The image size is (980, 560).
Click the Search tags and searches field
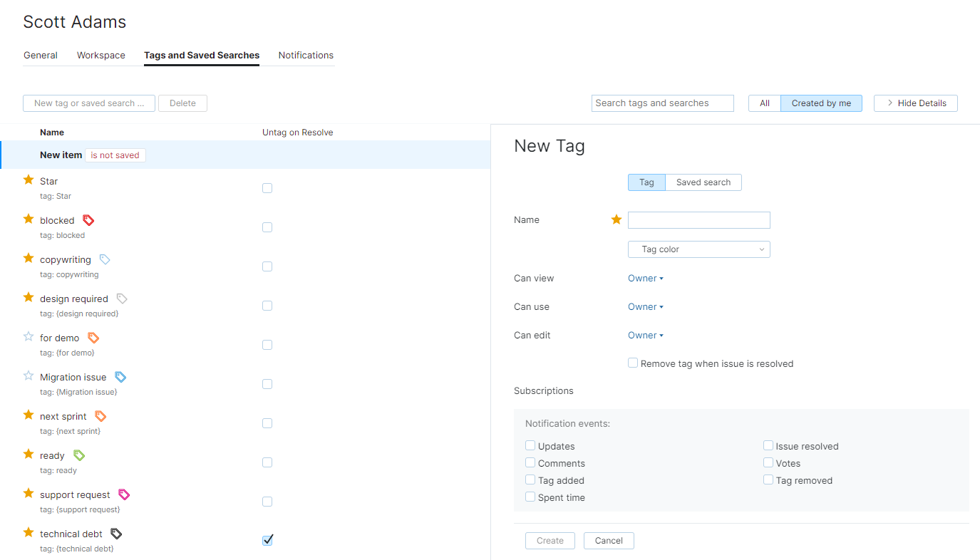(x=662, y=103)
